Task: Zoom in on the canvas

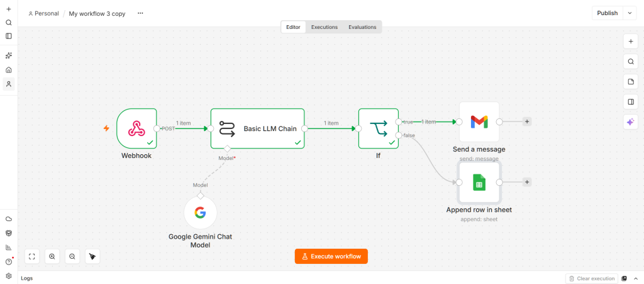Action: (52, 256)
